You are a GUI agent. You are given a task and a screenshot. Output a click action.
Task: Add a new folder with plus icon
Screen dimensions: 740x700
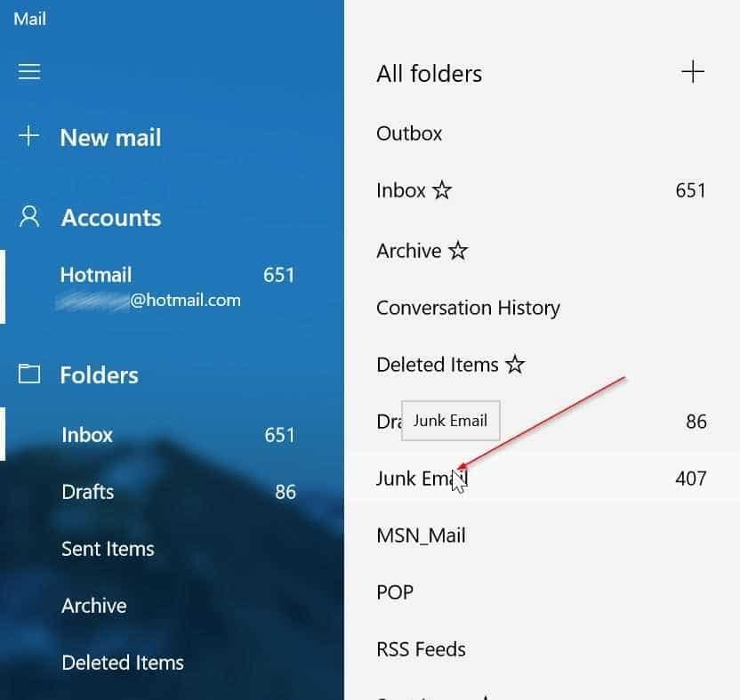[x=693, y=72]
